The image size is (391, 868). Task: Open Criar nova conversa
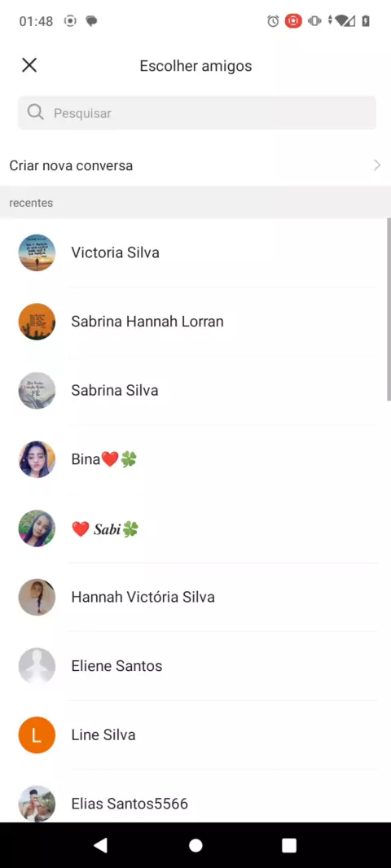195,165
